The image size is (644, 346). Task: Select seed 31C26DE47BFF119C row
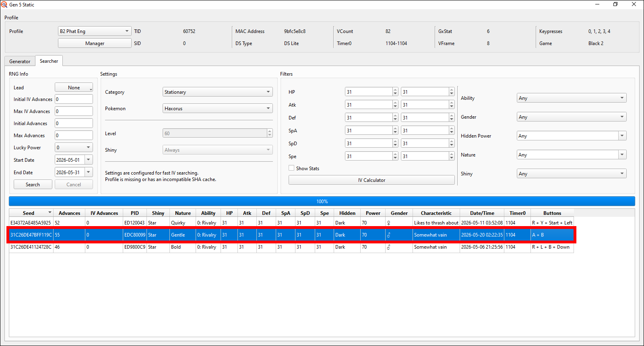291,235
